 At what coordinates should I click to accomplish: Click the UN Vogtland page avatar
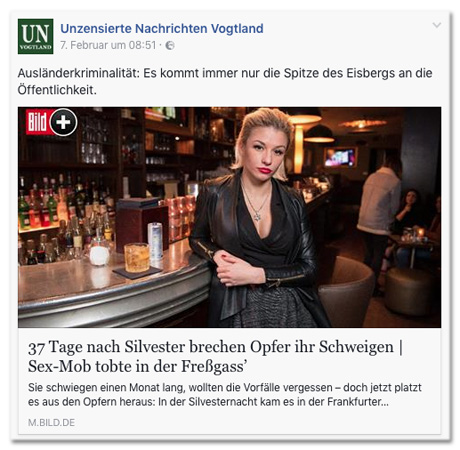tap(35, 36)
